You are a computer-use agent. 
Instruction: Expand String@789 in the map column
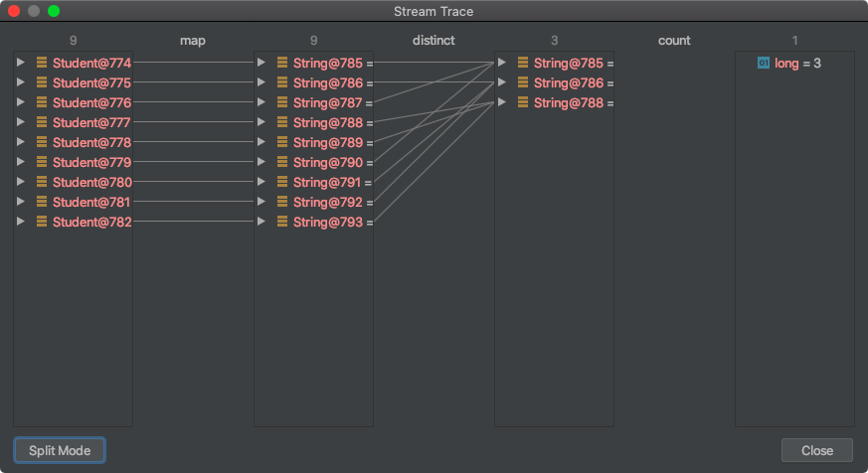(261, 142)
